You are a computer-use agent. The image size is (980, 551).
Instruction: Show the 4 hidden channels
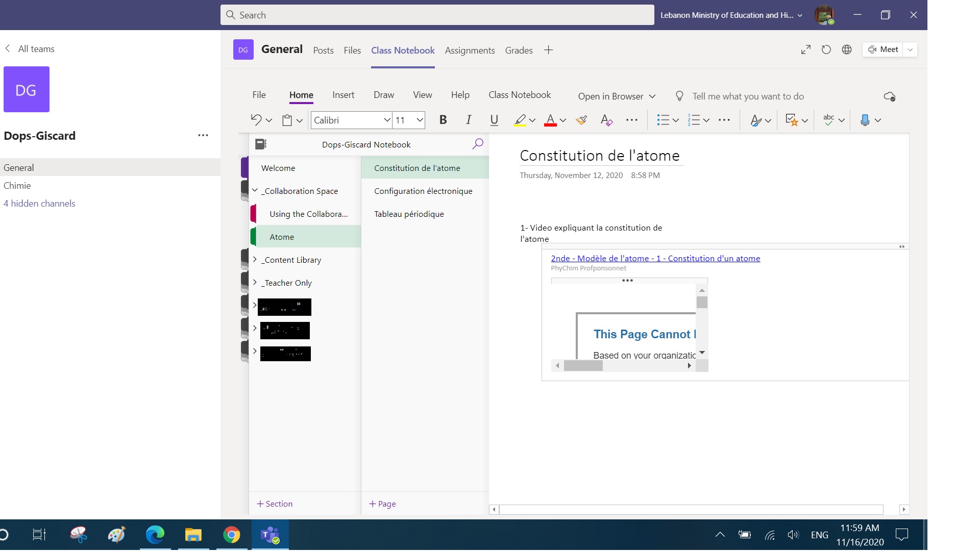pyautogui.click(x=39, y=204)
